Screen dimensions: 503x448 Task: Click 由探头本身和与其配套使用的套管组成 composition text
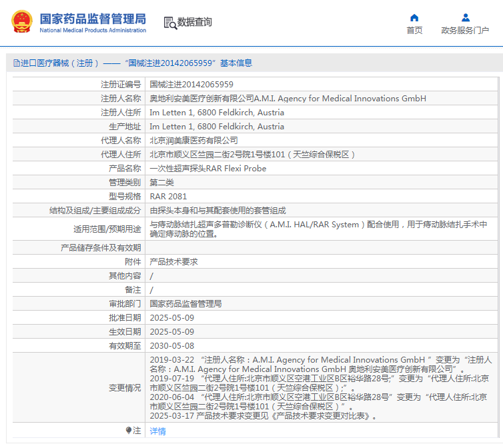218,211
